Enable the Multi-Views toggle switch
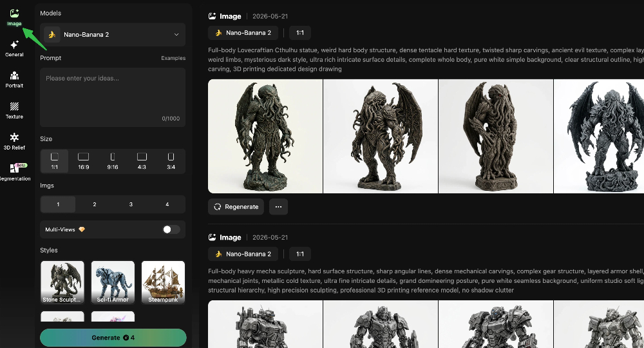This screenshot has width=644, height=348. coord(171,229)
